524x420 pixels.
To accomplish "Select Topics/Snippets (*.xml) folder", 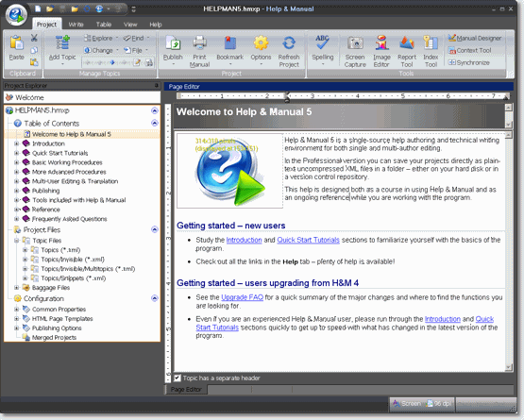I will point(74,278).
